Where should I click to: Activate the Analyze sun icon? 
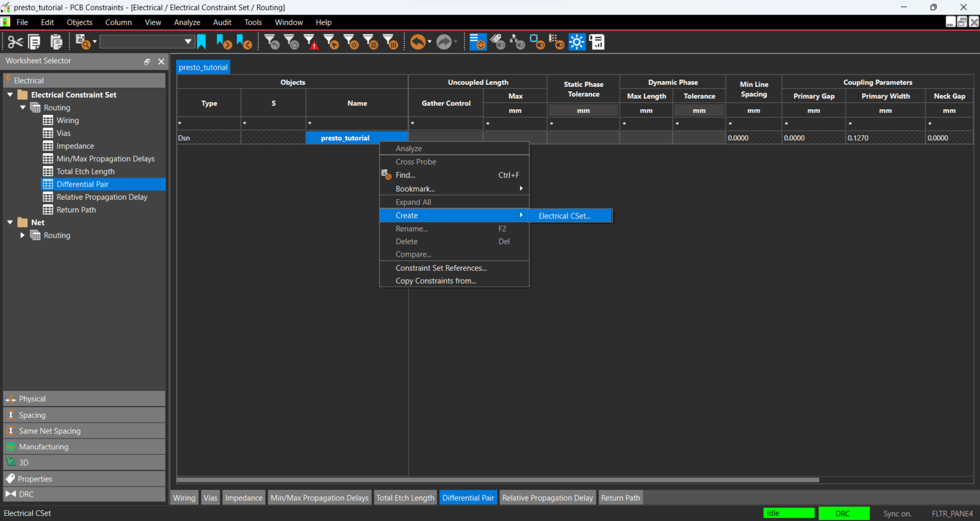(577, 42)
